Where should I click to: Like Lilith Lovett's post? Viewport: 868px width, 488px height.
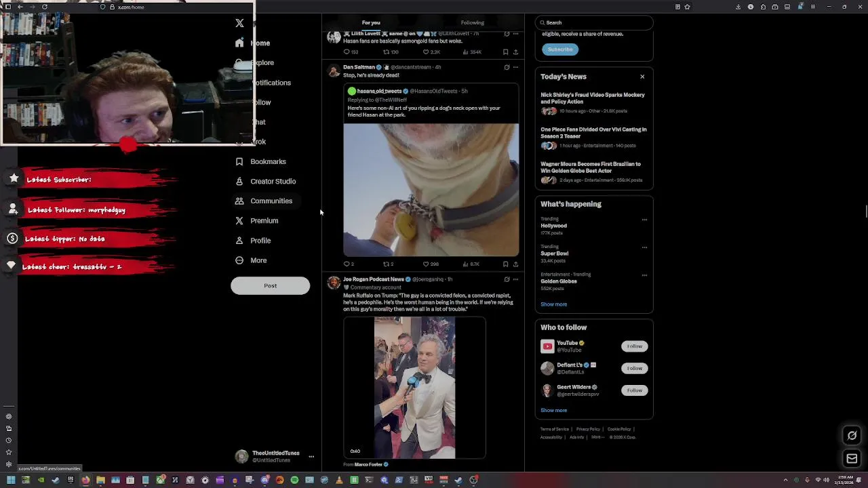coord(431,52)
